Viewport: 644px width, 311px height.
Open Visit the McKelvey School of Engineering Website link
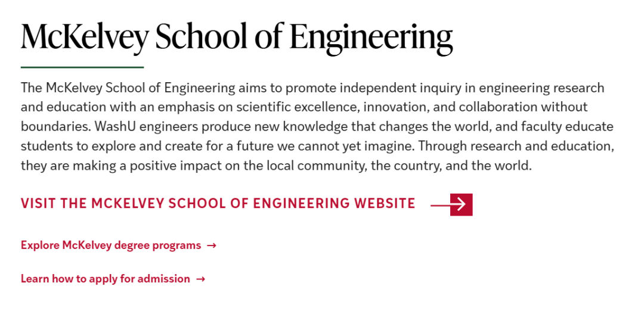click(x=218, y=204)
